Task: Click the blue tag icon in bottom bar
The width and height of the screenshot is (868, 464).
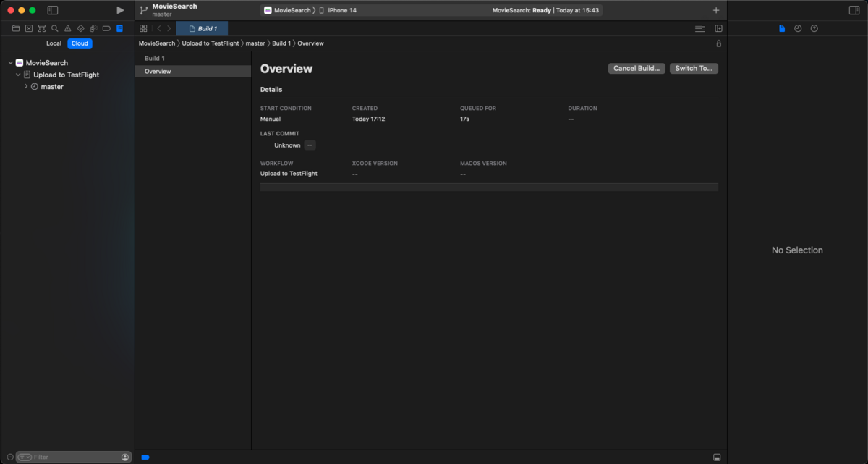Action: tap(145, 457)
